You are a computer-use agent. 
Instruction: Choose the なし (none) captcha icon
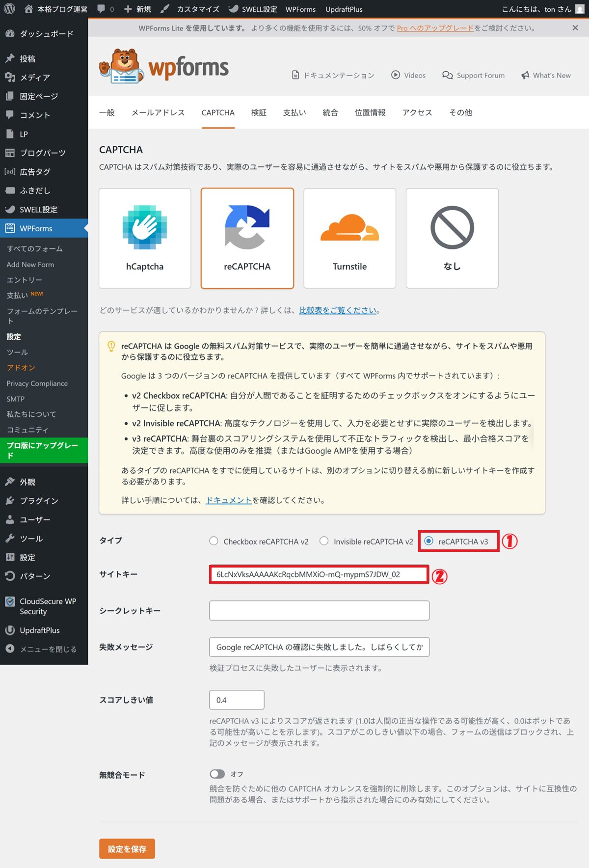[x=452, y=228]
